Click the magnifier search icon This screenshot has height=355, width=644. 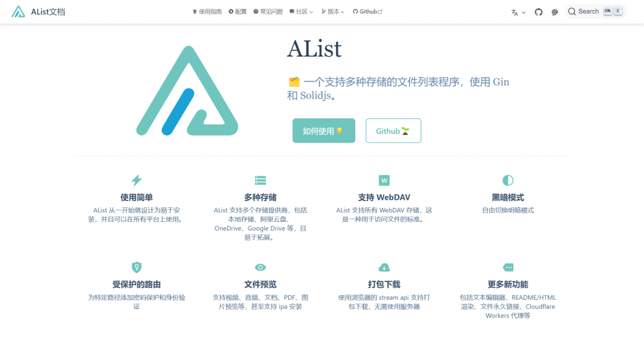[572, 11]
